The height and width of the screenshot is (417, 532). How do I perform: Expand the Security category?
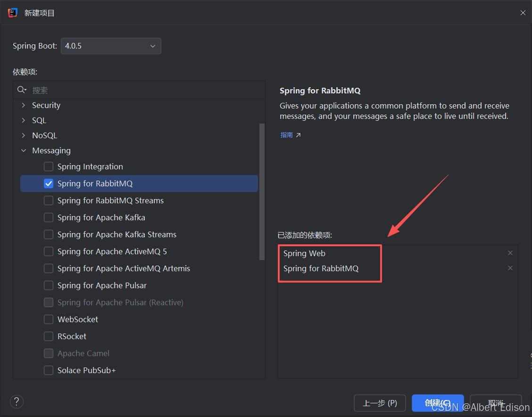pyautogui.click(x=24, y=105)
